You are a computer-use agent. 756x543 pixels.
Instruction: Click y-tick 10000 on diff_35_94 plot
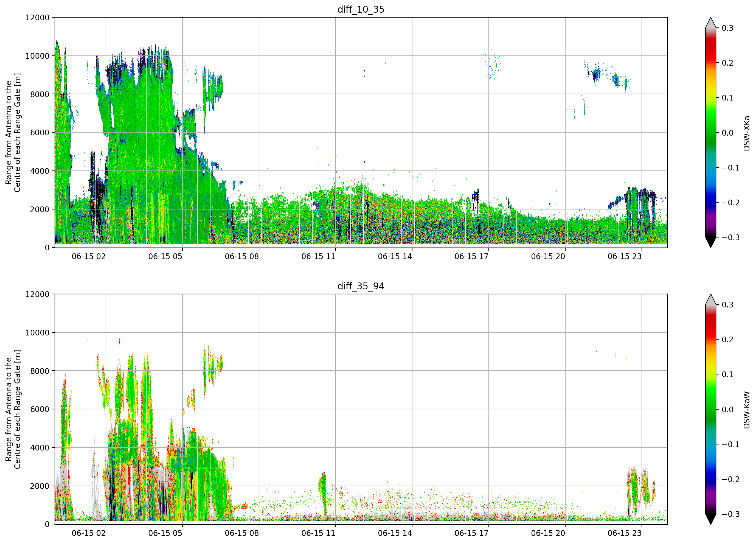[37, 333]
